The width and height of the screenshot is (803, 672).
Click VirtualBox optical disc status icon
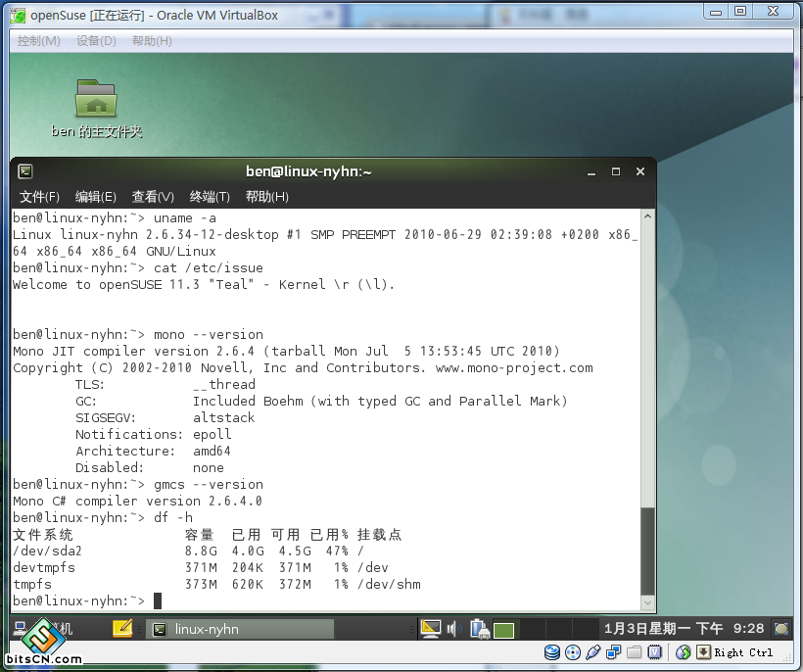[573, 652]
